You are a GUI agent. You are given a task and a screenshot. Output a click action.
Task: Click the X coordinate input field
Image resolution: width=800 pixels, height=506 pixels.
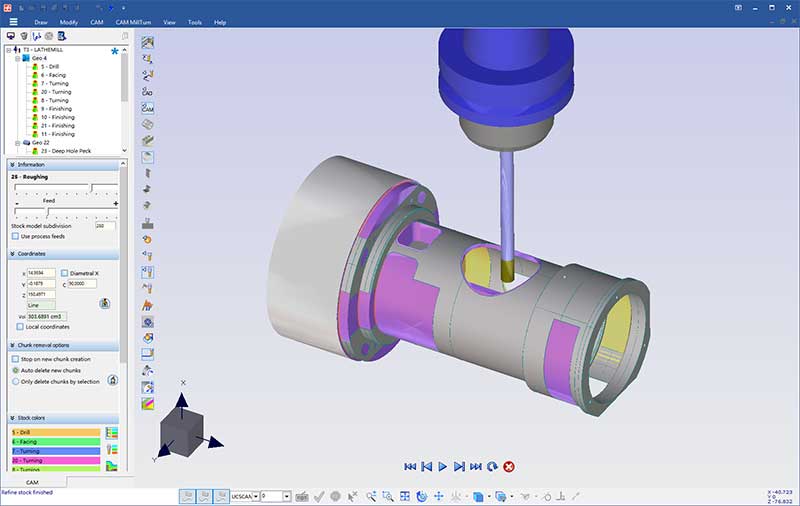click(40, 272)
